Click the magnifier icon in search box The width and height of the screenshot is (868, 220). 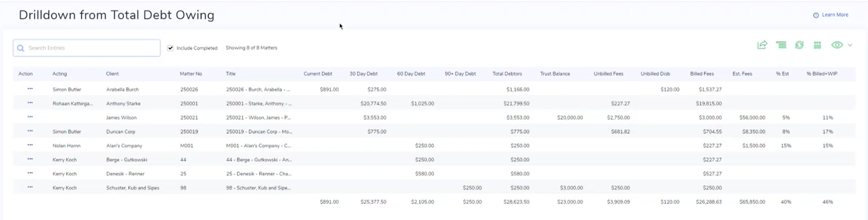click(21, 48)
